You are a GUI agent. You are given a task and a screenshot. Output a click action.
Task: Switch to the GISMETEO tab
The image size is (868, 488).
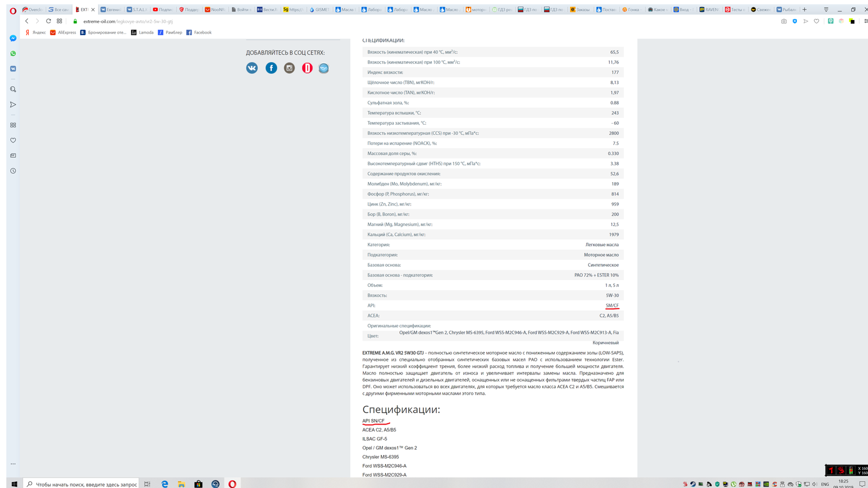[319, 10]
